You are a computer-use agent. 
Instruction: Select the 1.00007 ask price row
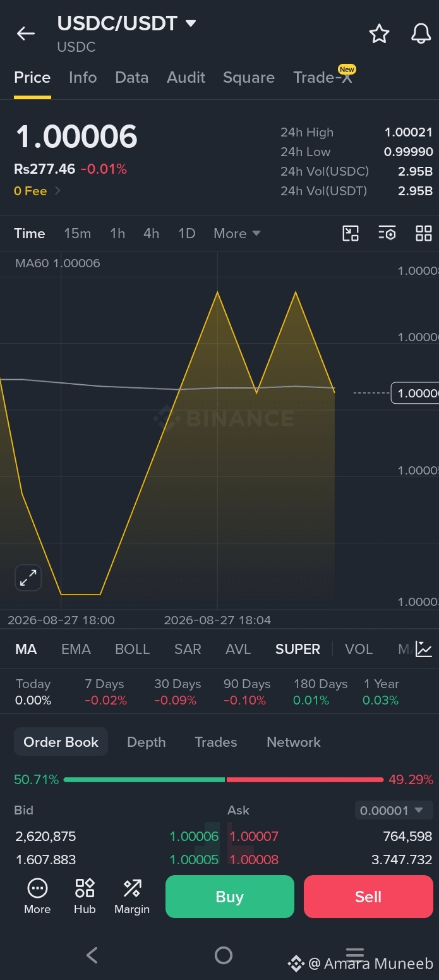coord(254,837)
